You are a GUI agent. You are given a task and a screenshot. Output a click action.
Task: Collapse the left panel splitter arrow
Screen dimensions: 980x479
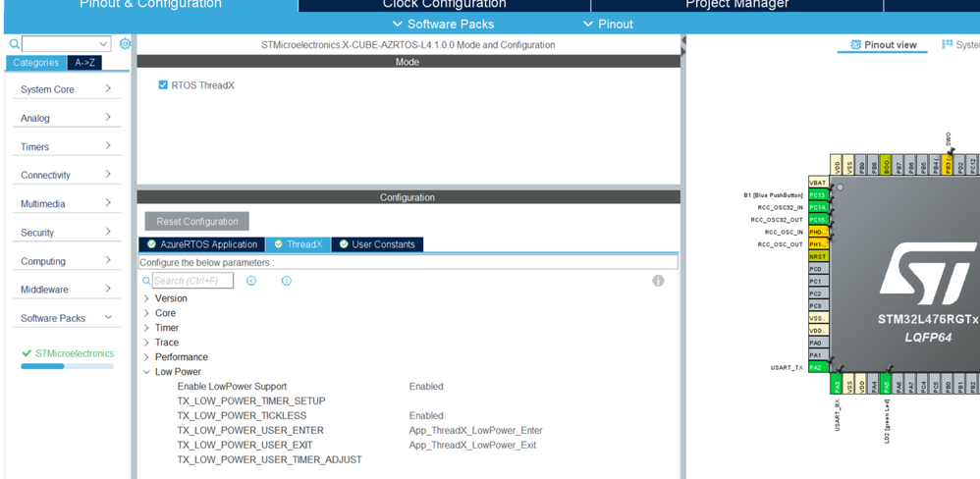pyautogui.click(x=683, y=41)
